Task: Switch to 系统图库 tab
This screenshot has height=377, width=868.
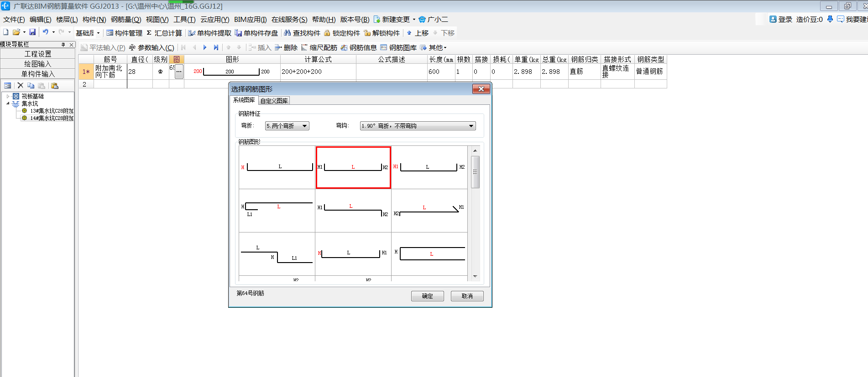Action: coord(244,100)
